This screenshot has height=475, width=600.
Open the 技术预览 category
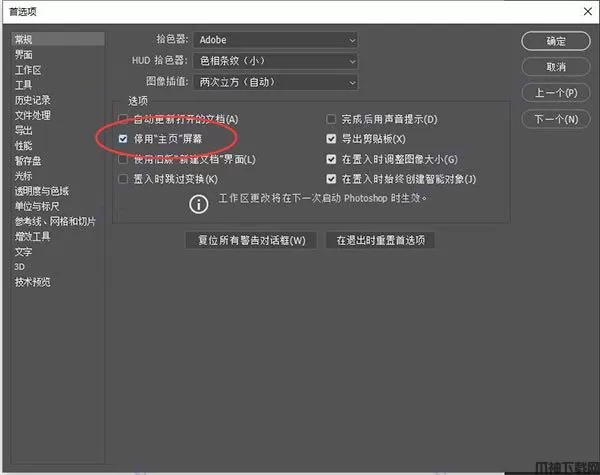[x=33, y=282]
